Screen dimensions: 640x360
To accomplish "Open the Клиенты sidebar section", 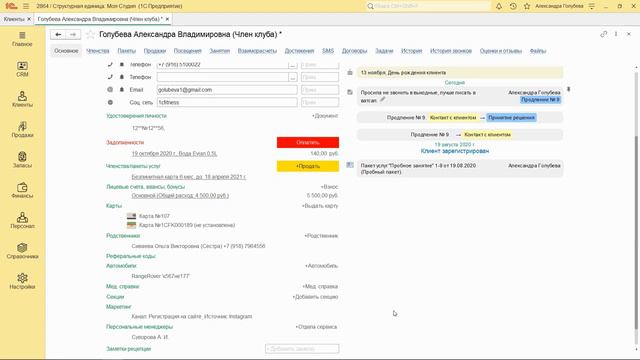I will pos(22,100).
